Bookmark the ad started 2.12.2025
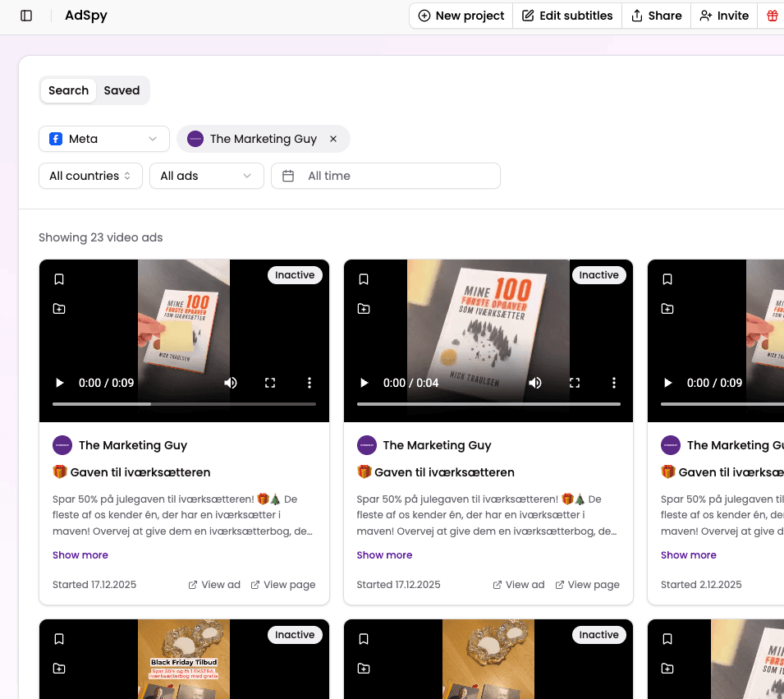Screen dimensions: 784x699 (x=667, y=279)
